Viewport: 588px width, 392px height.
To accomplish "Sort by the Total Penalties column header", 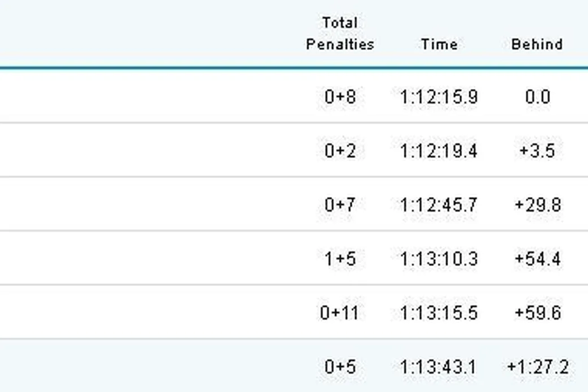I will tap(339, 34).
